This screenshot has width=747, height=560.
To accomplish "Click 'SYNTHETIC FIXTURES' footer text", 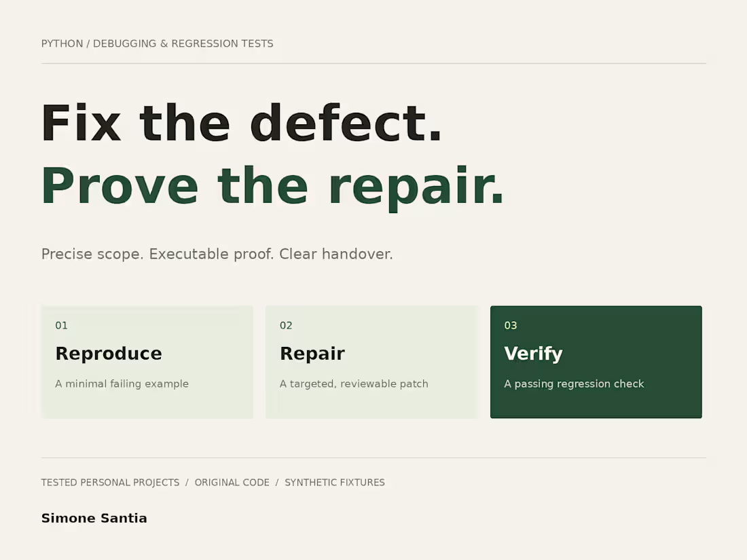I will (335, 483).
